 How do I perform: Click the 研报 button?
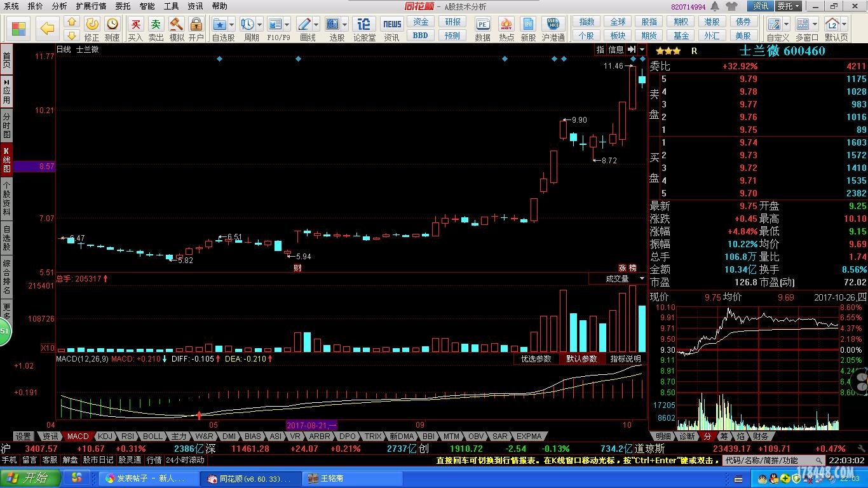tap(452, 22)
